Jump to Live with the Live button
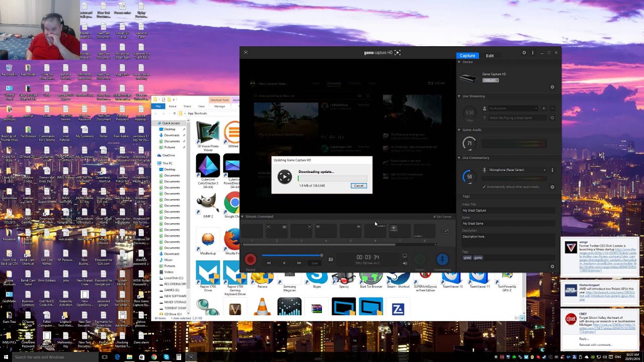Image resolution: width=644 pixels, height=362 pixels. [314, 263]
